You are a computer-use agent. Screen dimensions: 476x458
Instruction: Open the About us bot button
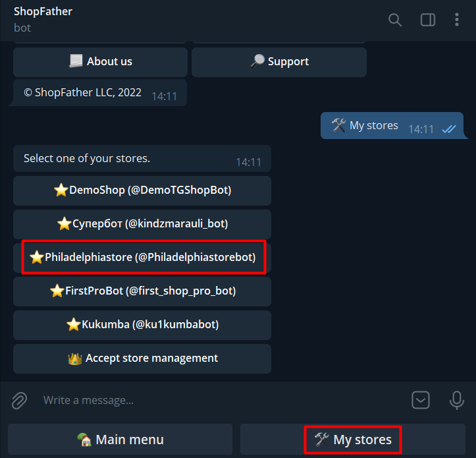click(100, 62)
